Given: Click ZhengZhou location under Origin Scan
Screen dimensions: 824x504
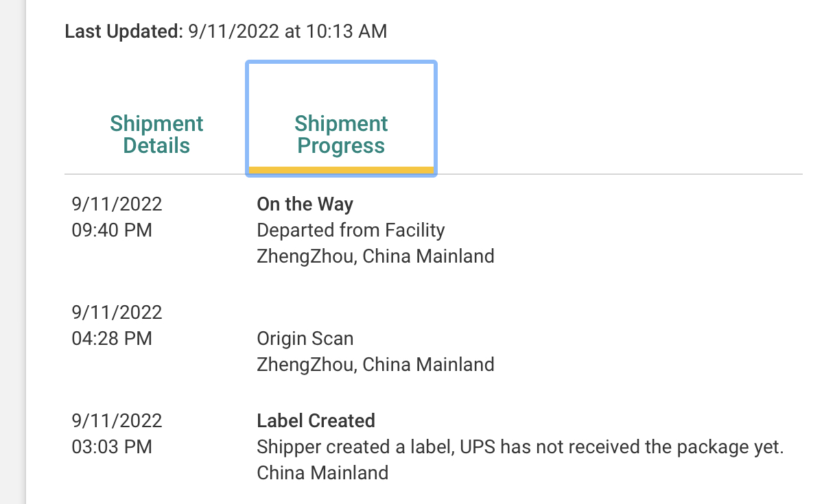Looking at the screenshot, I should 375,365.
